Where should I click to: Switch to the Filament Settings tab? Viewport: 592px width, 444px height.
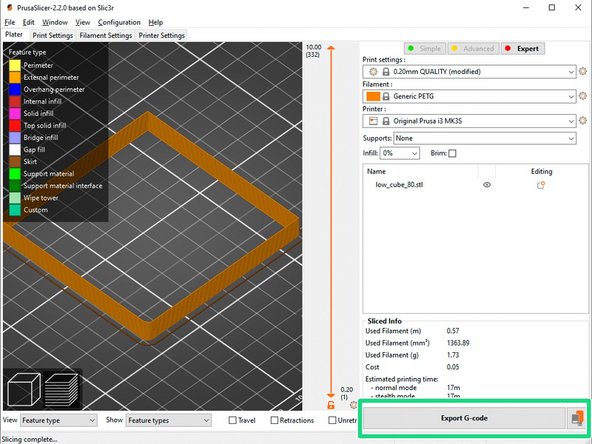(x=106, y=35)
